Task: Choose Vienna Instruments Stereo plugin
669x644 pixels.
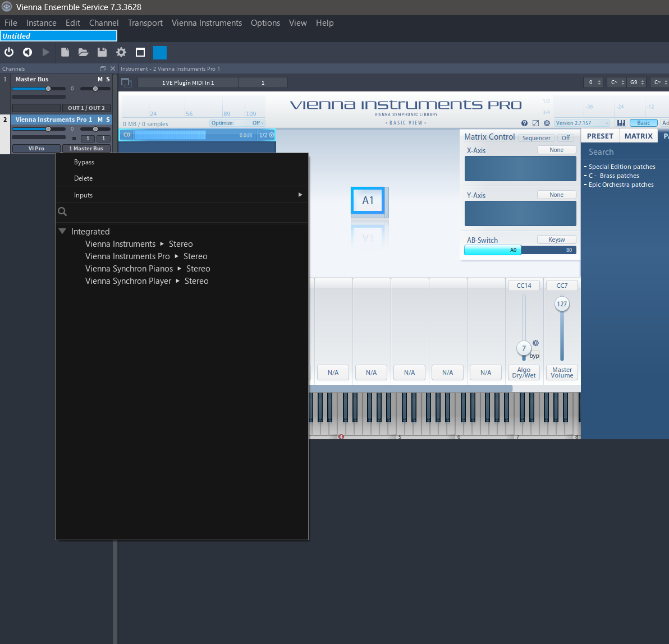Action: click(139, 244)
